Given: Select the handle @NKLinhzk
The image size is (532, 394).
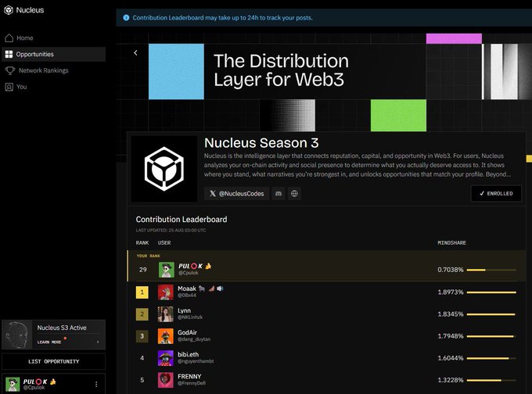Looking at the screenshot, I should coord(190,317).
